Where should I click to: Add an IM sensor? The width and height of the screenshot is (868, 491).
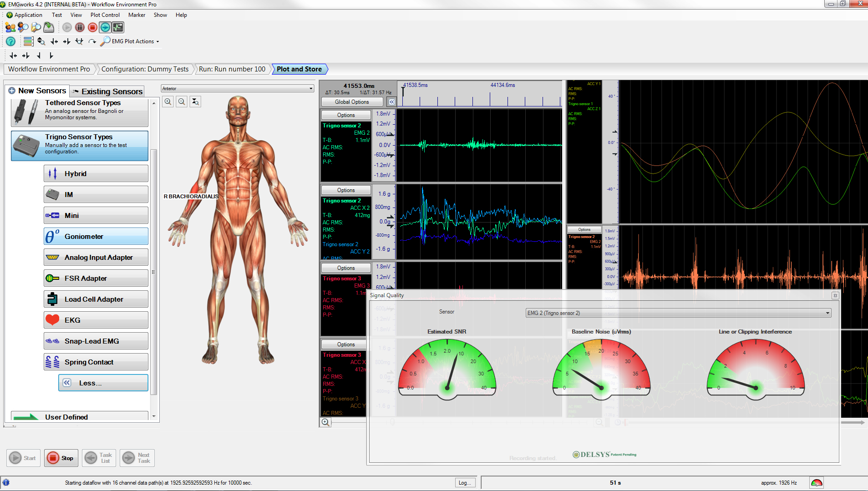[96, 194]
